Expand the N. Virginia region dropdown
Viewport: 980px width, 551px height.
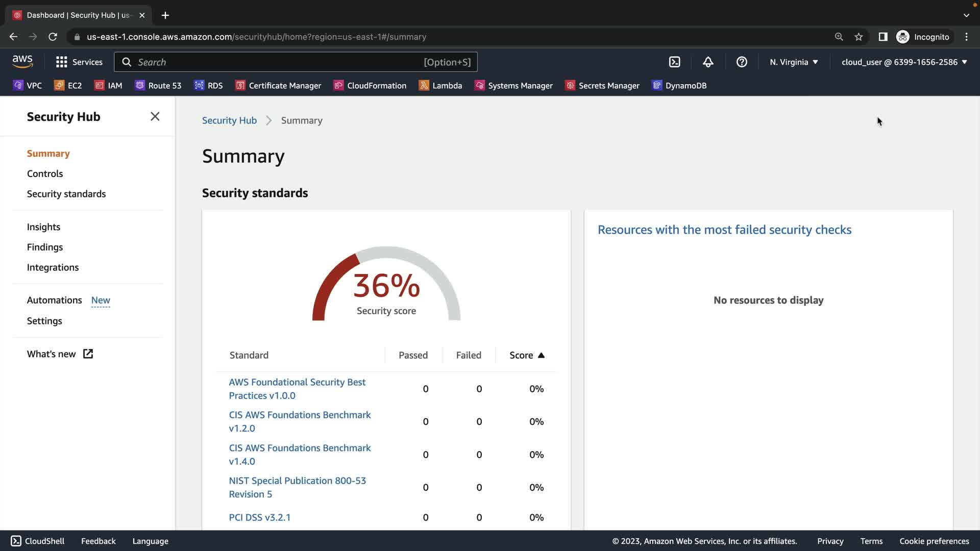pos(794,62)
